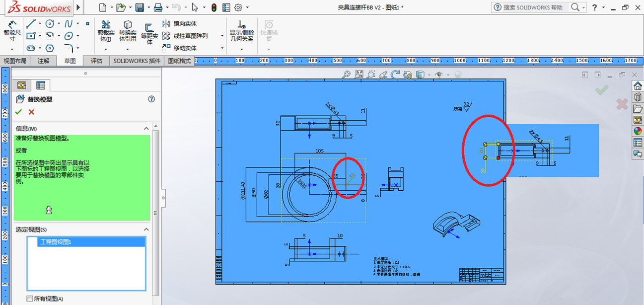Open SOLIDWORKS Forum chat icon in task pane
Viewport: 644px width, 305px height.
(638, 154)
